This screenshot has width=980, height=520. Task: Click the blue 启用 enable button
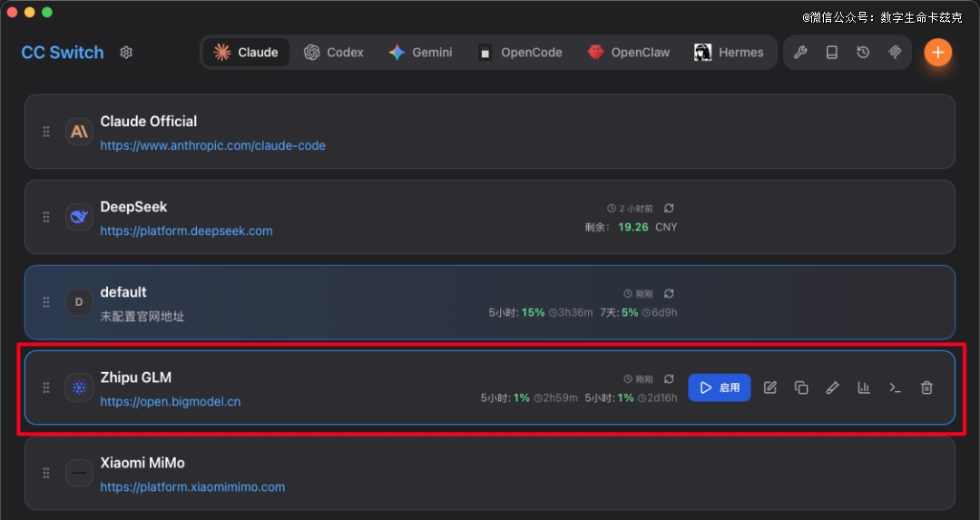[719, 388]
